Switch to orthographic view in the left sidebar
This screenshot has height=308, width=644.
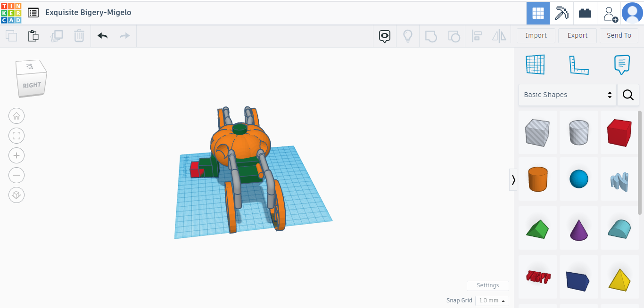click(x=17, y=195)
